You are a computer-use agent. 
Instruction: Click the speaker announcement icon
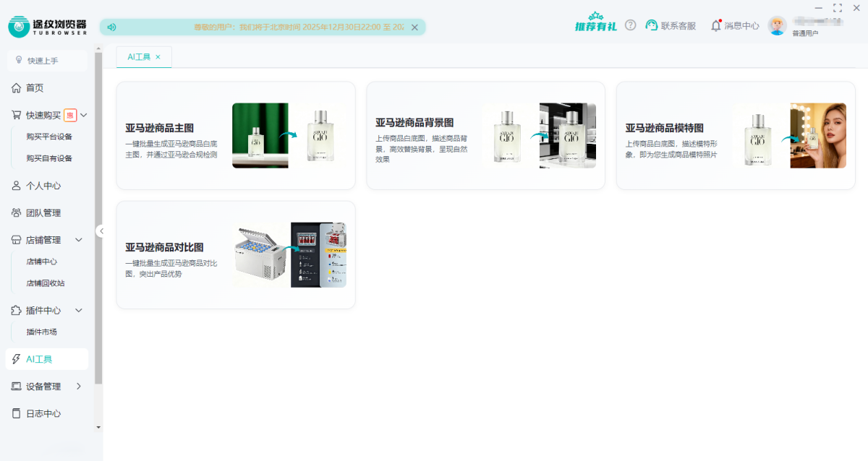tap(112, 27)
